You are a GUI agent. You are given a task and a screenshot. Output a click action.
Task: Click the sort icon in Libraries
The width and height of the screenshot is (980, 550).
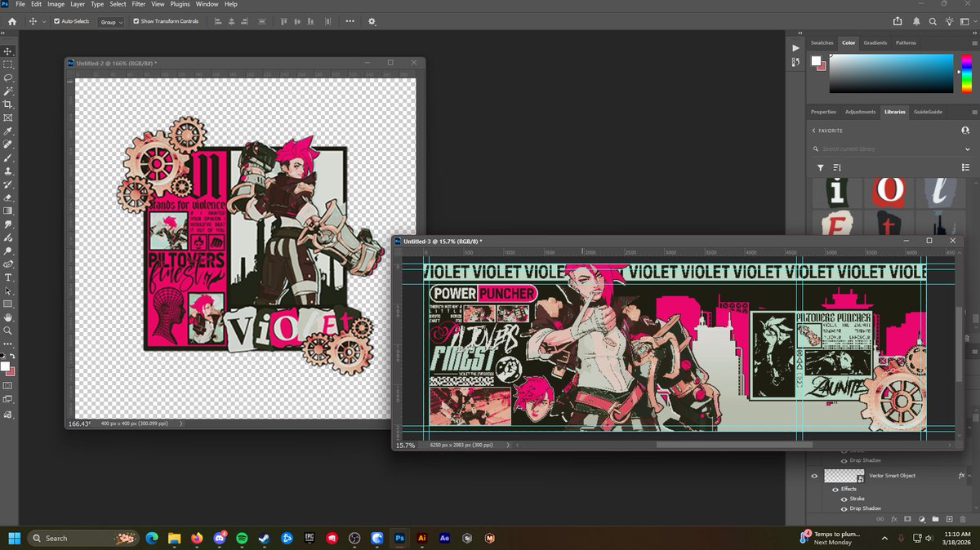coord(836,167)
